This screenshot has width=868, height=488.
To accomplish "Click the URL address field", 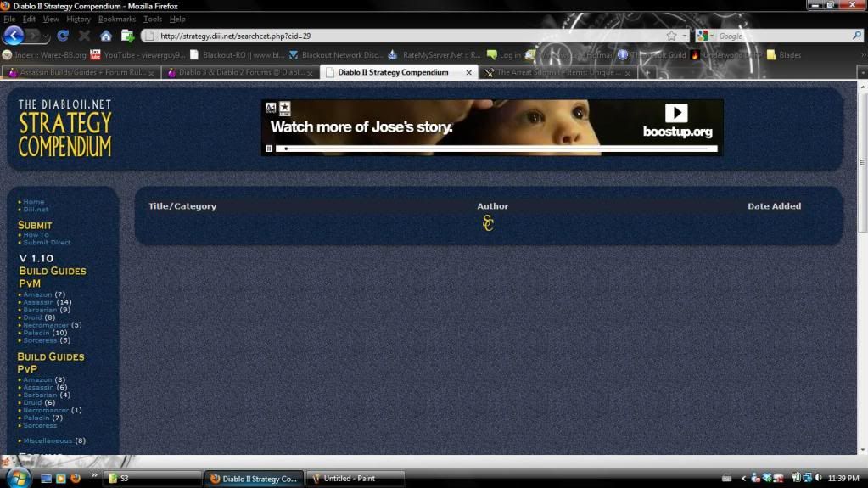I will [x=411, y=36].
